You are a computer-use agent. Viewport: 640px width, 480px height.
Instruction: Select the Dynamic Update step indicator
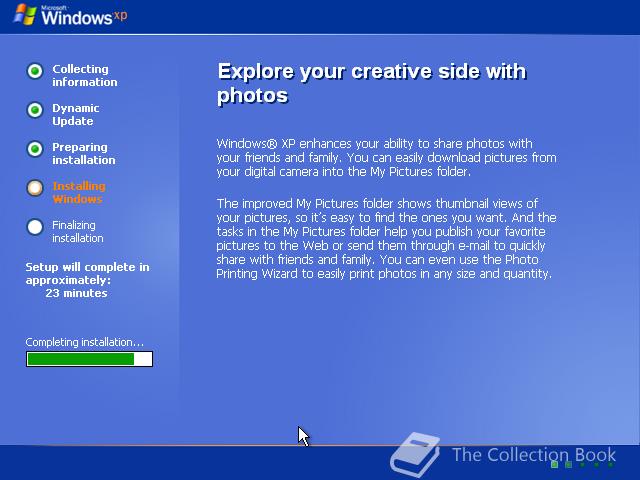pos(35,110)
